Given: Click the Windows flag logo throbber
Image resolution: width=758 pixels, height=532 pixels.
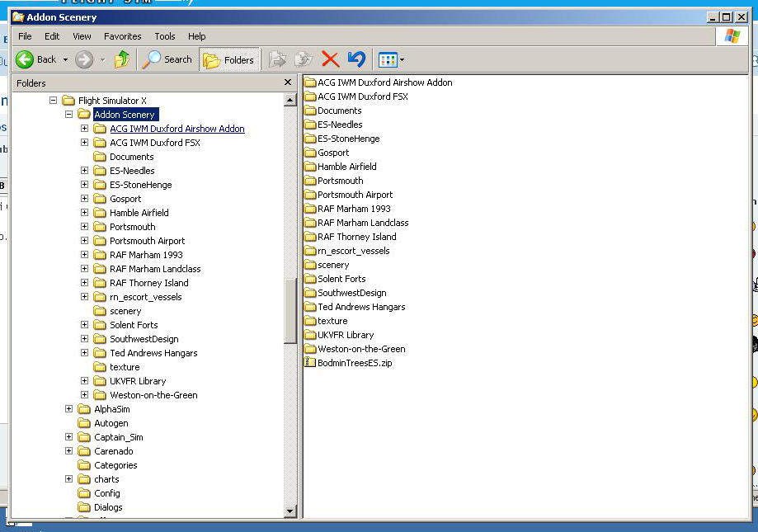Looking at the screenshot, I should tap(732, 36).
